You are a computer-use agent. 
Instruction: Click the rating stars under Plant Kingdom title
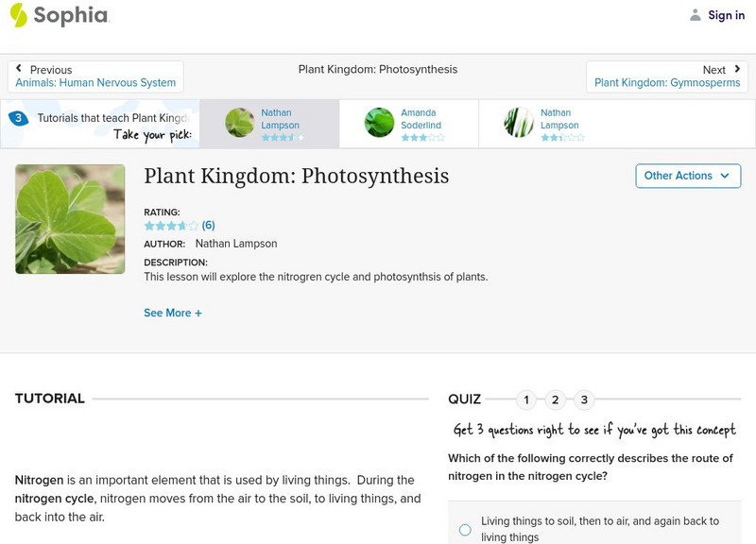pos(171,226)
